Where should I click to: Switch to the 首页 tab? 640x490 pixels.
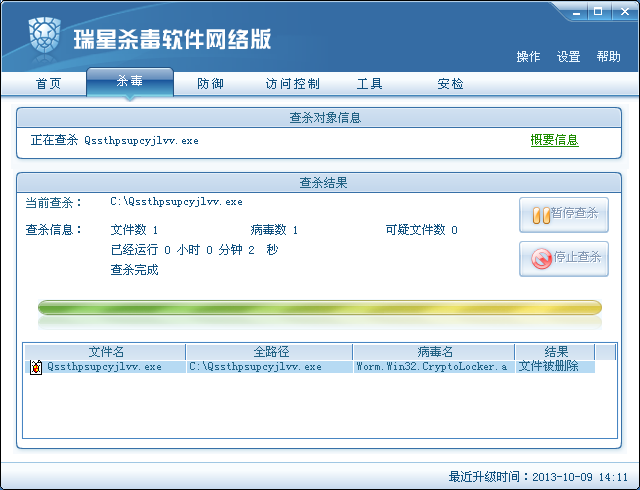(x=48, y=84)
